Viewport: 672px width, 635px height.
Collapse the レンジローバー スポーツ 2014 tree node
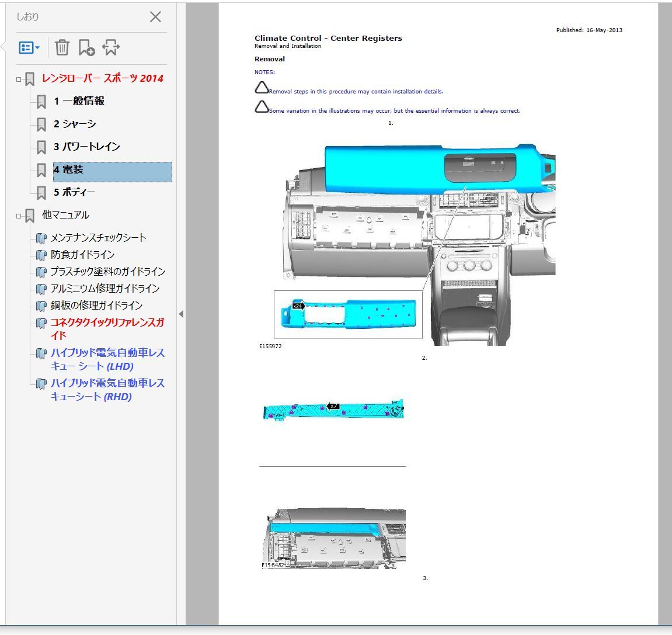19,79
